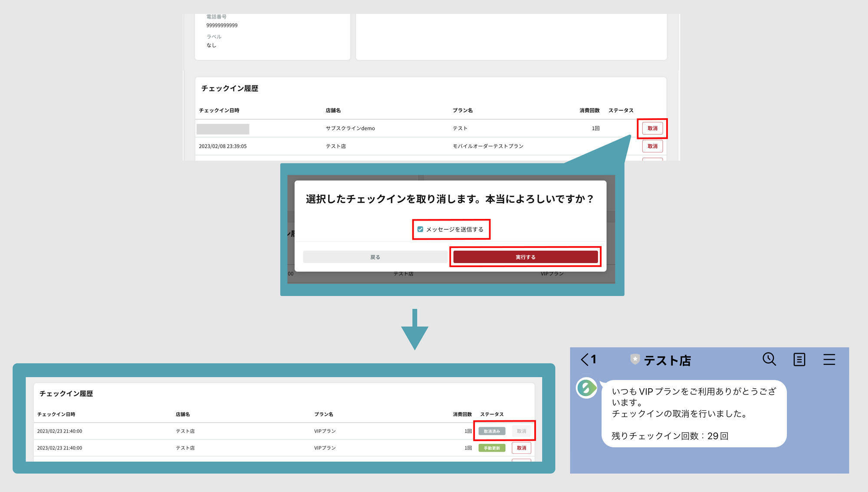Click the プラン名 column header in top table
This screenshot has width=868, height=492.
tap(463, 110)
